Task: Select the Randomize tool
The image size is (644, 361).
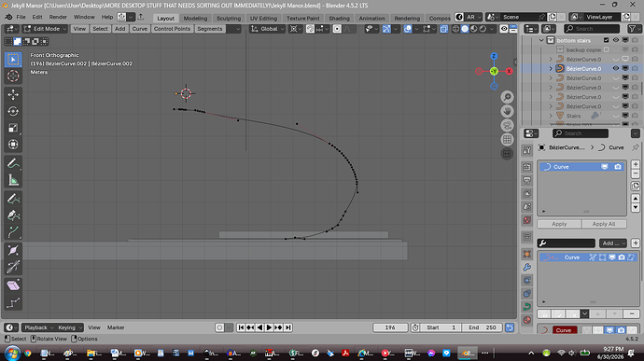Action: point(13,302)
